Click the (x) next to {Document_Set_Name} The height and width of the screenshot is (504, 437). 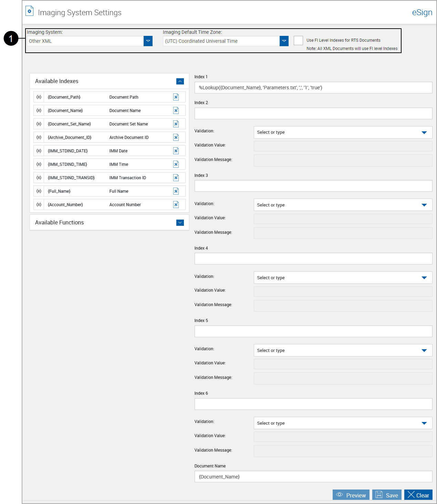[39, 124]
